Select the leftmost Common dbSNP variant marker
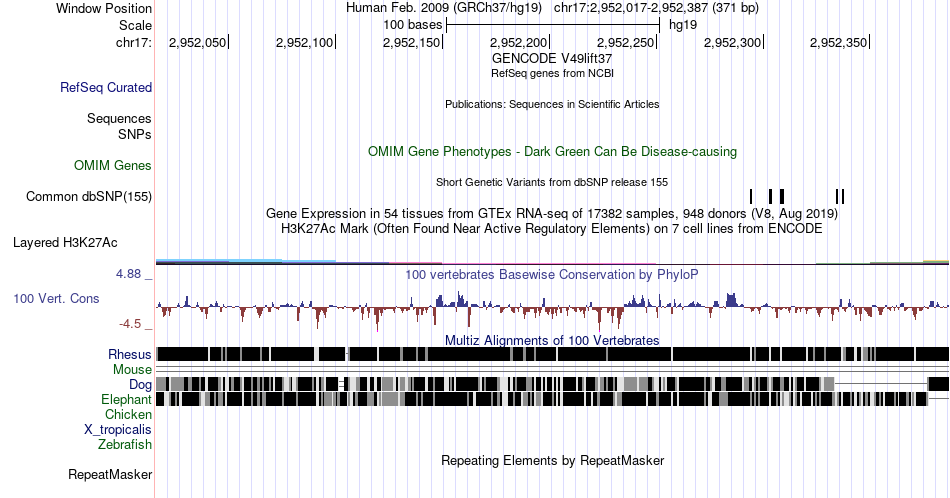The height and width of the screenshot is (498, 950). 751,196
